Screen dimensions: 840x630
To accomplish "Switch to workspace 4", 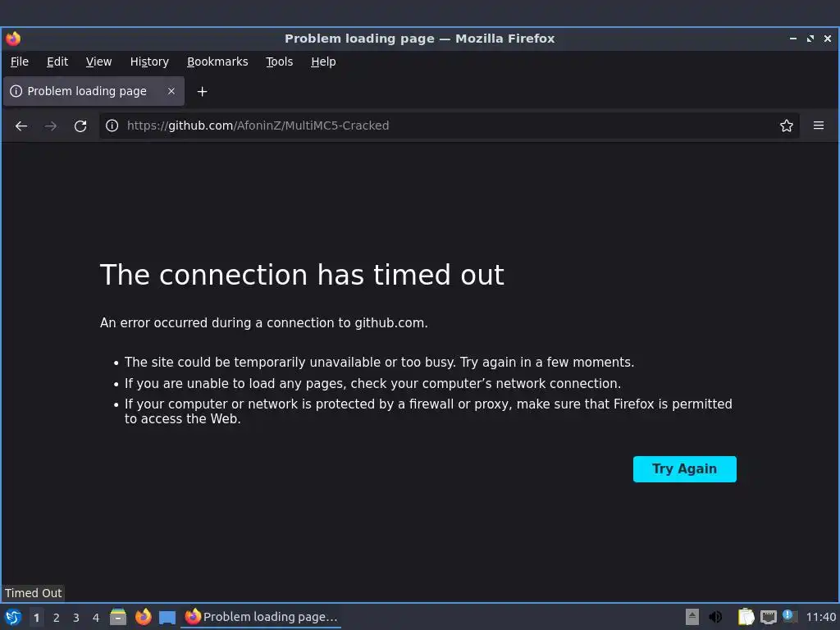I will tap(95, 618).
